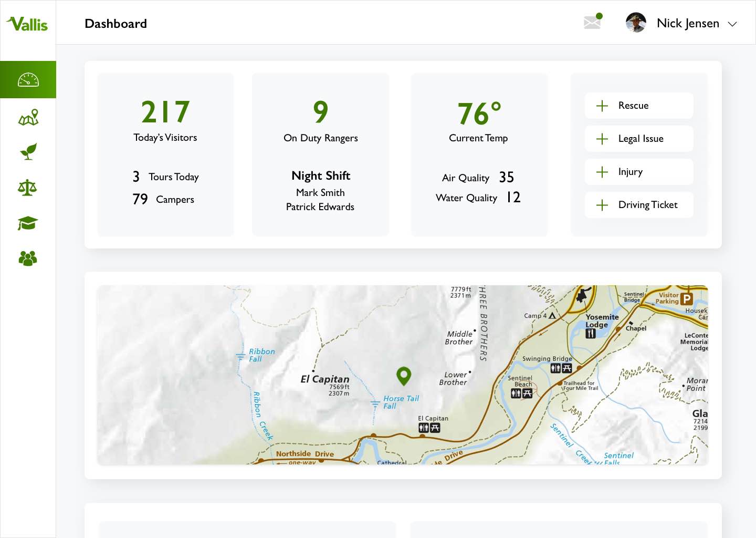
Task: Click the Lower Brother label on map
Action: (x=454, y=378)
